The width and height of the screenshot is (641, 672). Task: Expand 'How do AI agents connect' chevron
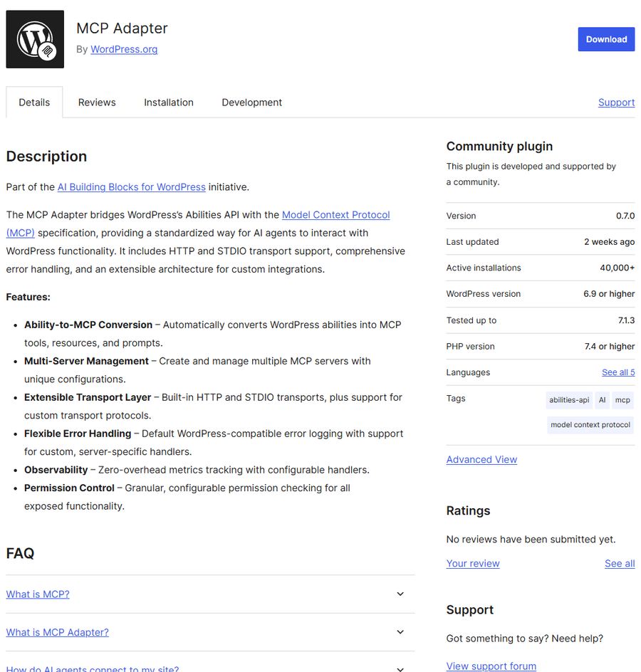[x=400, y=669]
